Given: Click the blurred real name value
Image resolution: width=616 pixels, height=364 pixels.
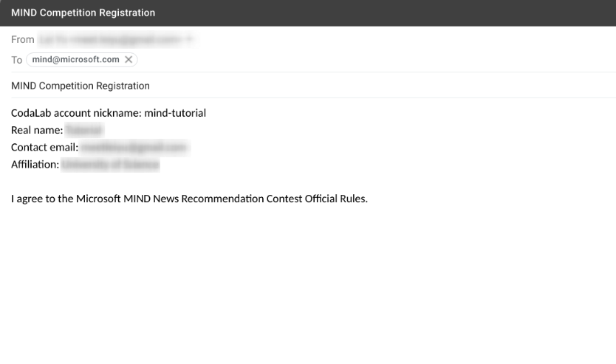Looking at the screenshot, I should pos(83,130).
